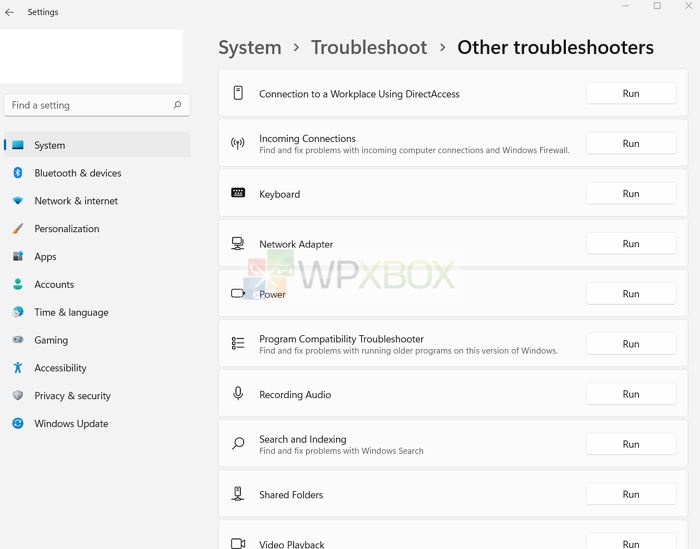Image resolution: width=700 pixels, height=549 pixels.
Task: Click the DirectAccess device icon
Action: (238, 93)
